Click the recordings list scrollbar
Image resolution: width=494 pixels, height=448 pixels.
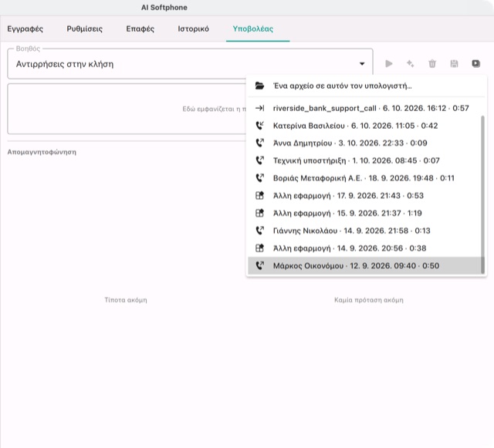482,194
